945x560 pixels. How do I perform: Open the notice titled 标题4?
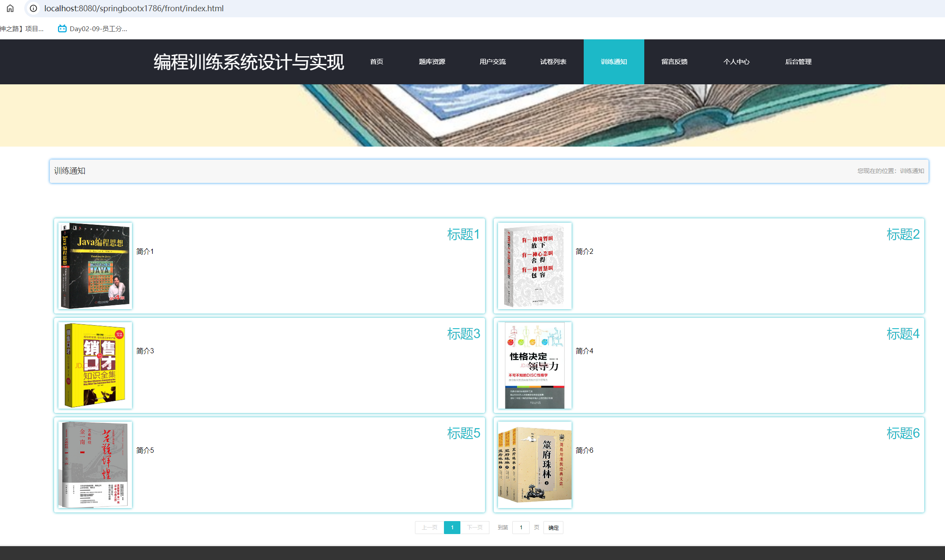tap(903, 333)
